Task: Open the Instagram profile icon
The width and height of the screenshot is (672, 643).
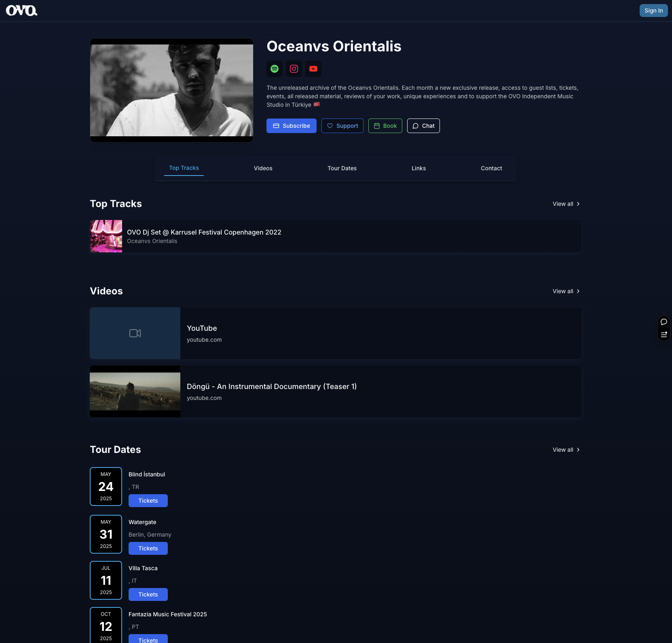Action: pos(294,69)
